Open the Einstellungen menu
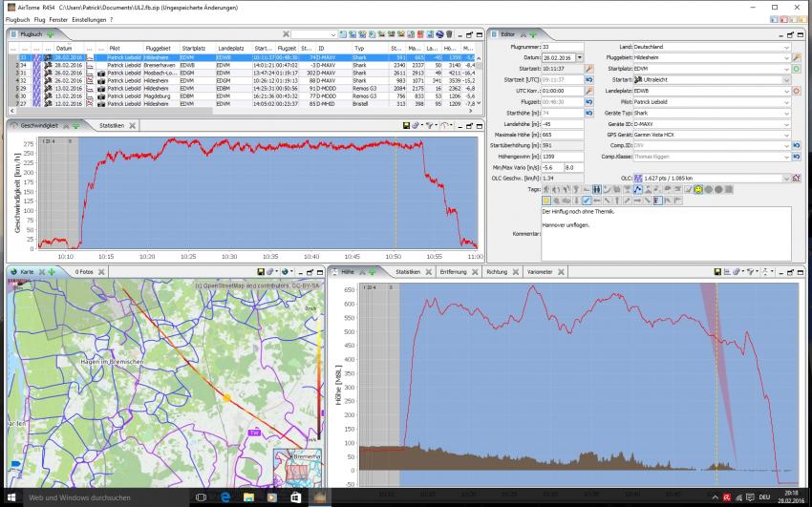812x507 pixels. click(91, 19)
